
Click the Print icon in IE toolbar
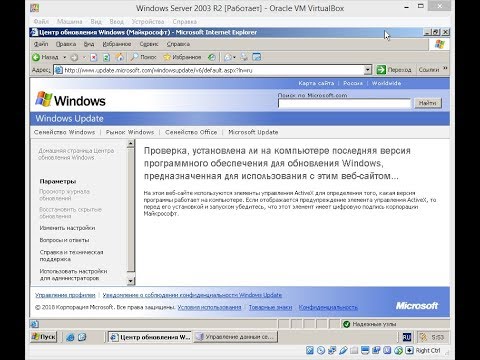pos(244,57)
